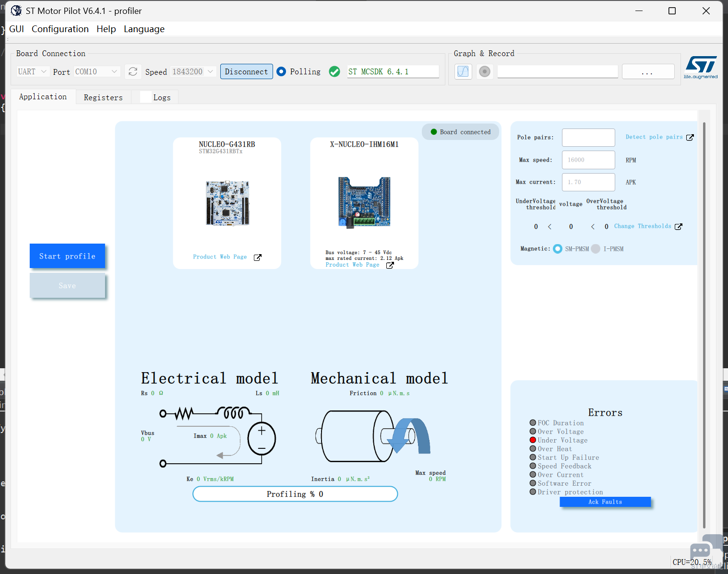The image size is (728, 574).
Task: Click the voltage source symbol in circuit
Action: point(262,439)
